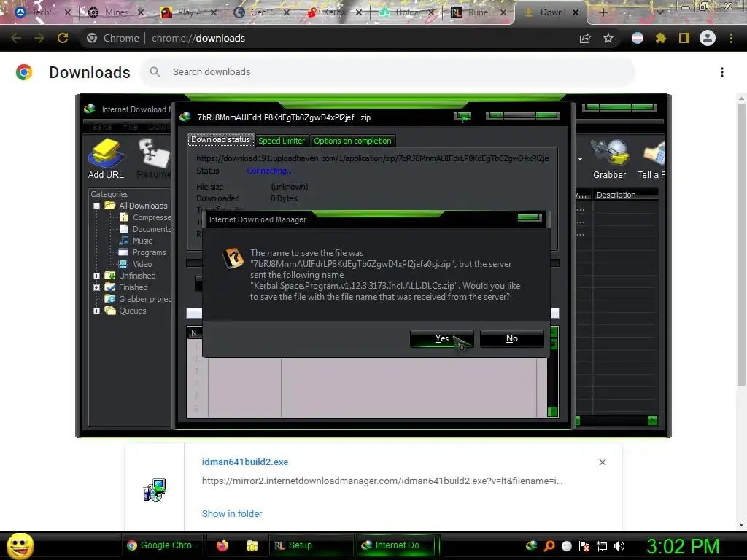This screenshot has height=560, width=747.
Task: Click the Grabber toolbar icon
Action: coord(609,159)
